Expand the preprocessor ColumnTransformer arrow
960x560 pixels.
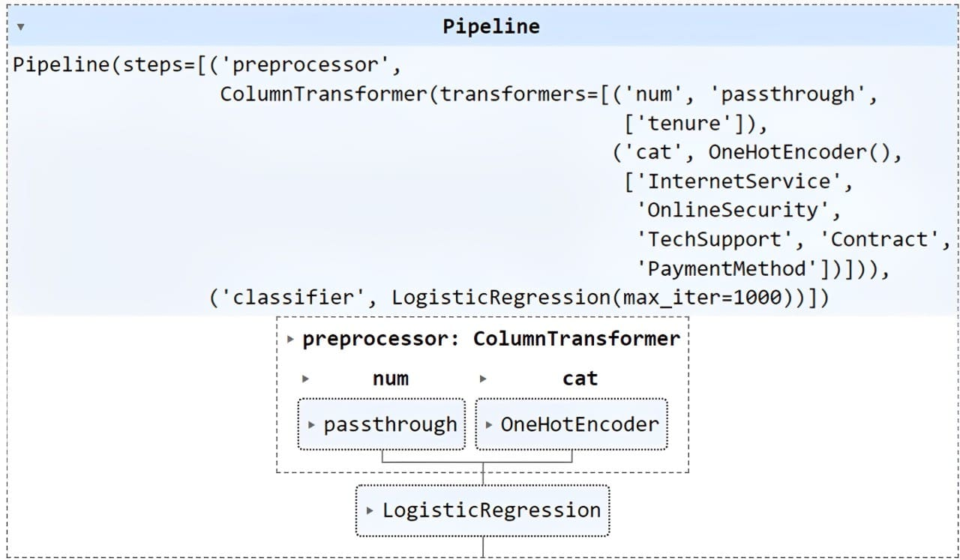(290, 340)
